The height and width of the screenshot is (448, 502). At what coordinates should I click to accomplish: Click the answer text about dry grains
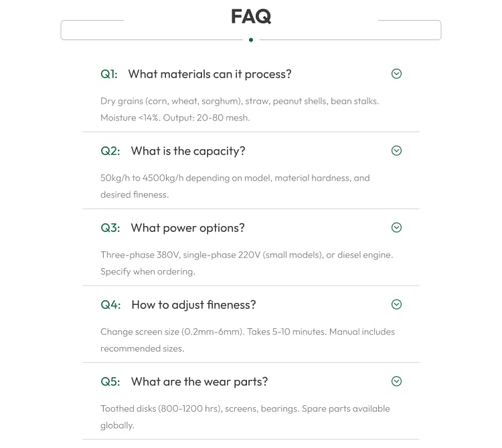[240, 110]
